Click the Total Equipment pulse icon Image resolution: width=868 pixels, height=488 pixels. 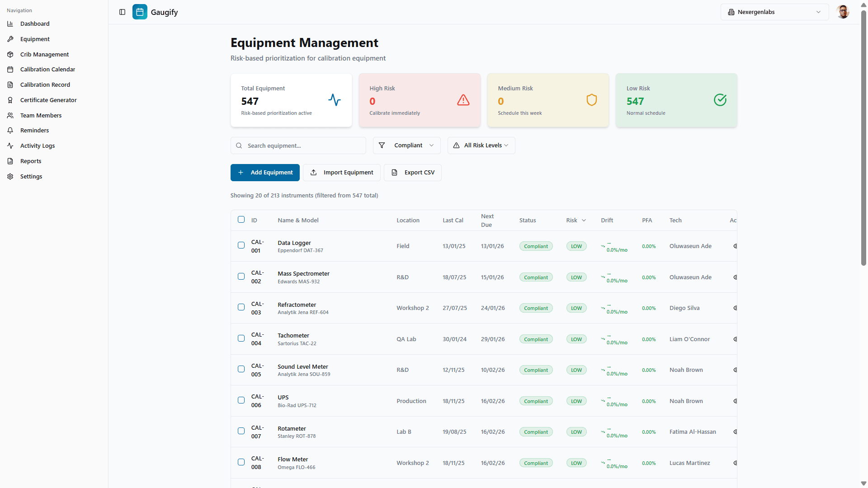(335, 100)
